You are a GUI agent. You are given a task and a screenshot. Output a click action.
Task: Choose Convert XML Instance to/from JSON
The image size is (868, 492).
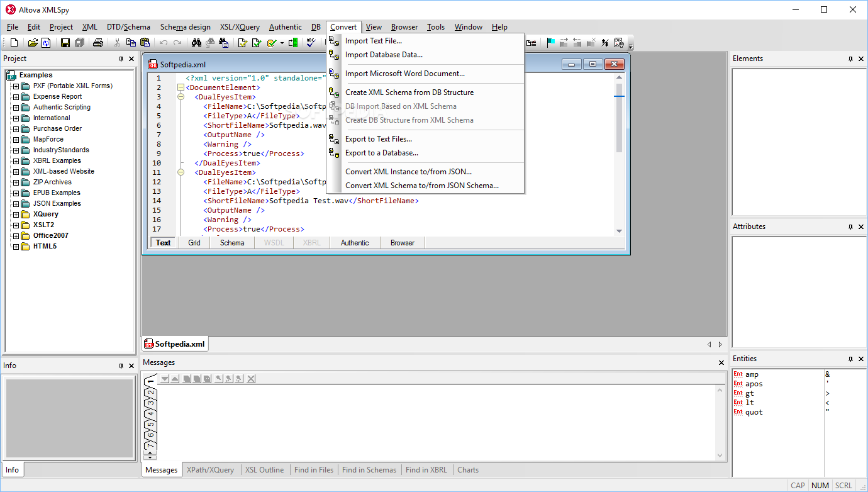(409, 172)
